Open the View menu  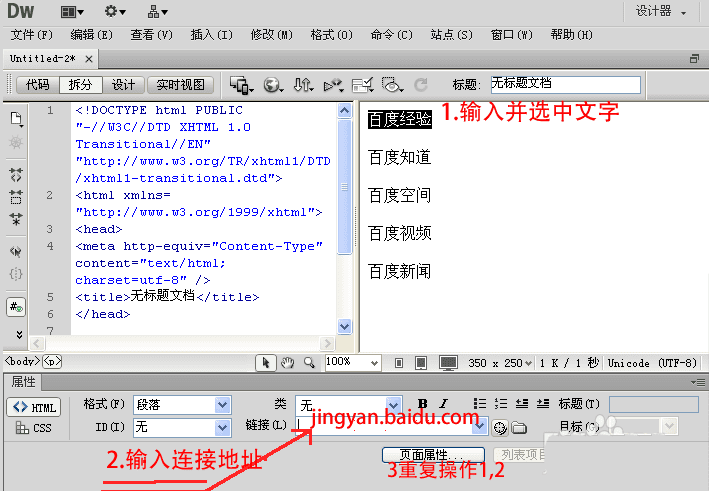[151, 35]
